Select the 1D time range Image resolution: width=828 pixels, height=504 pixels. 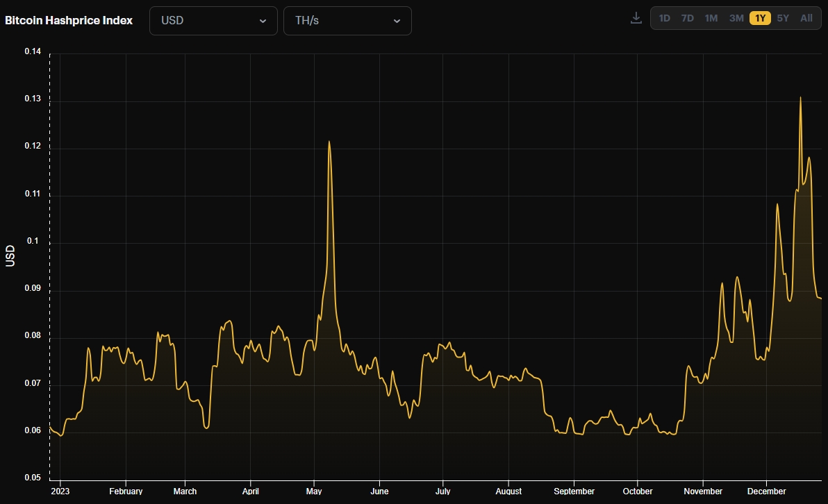click(x=664, y=18)
